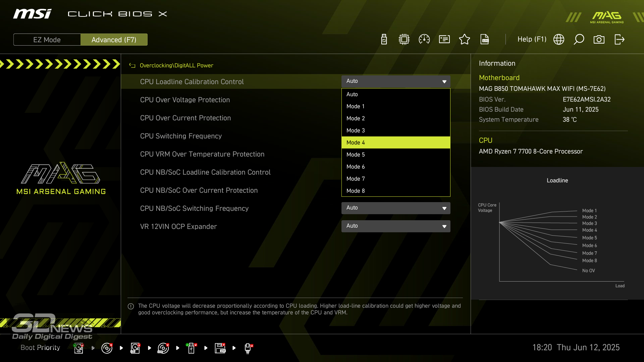The width and height of the screenshot is (644, 362).
Task: Click the MSI logo
Action: click(33, 14)
